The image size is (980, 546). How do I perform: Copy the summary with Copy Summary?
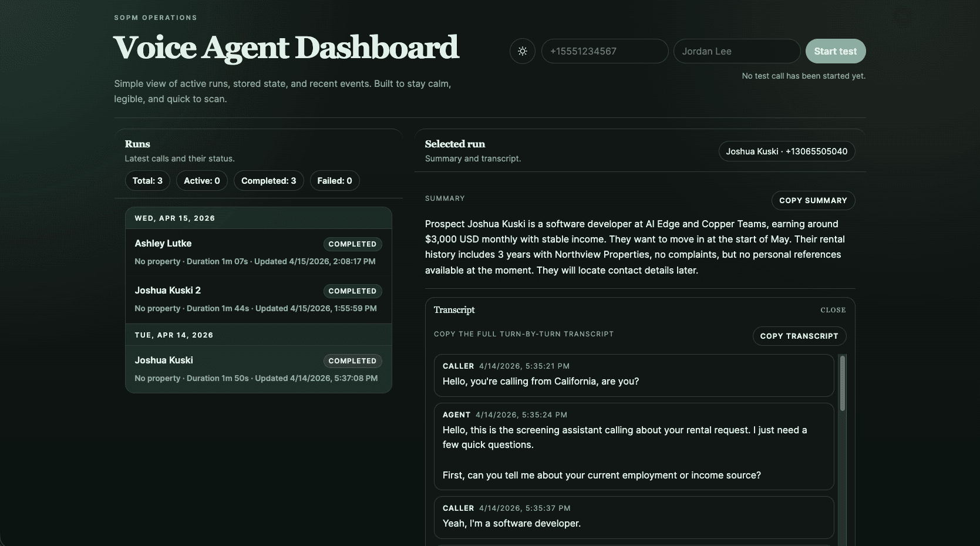pos(813,200)
